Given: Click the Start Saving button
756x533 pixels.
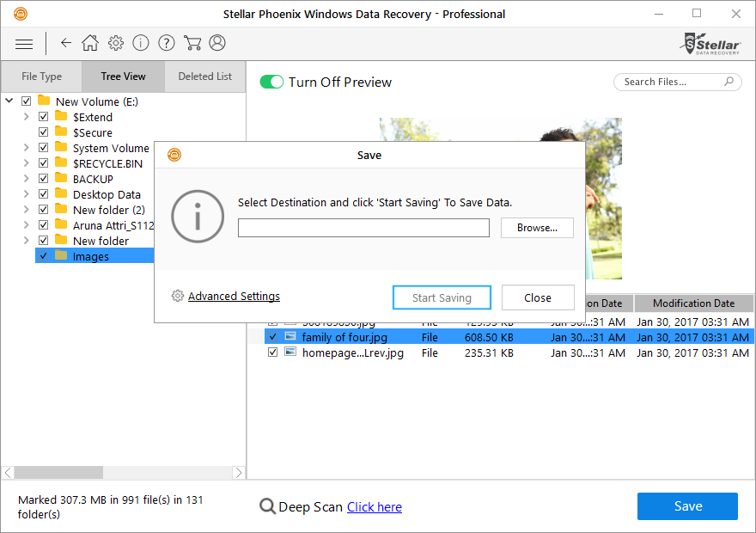Looking at the screenshot, I should pyautogui.click(x=442, y=297).
